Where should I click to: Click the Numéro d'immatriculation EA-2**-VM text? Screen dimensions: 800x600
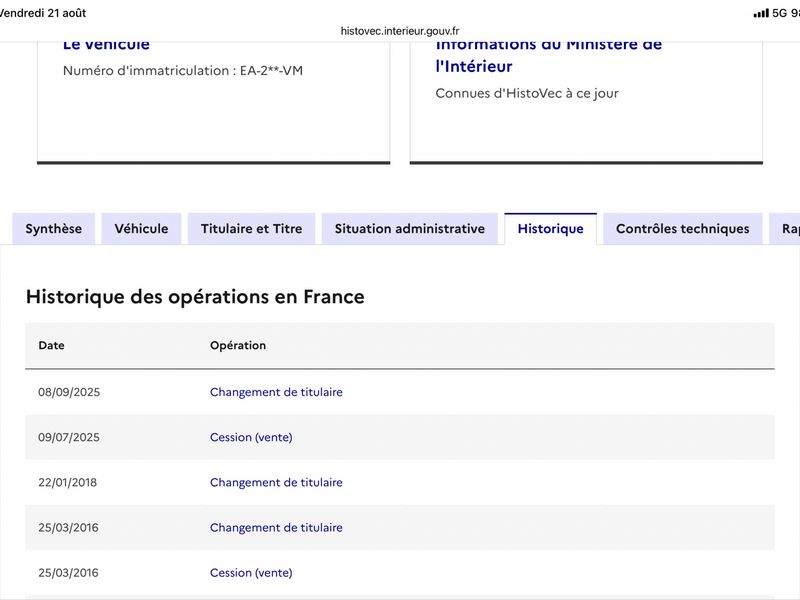[x=183, y=70]
